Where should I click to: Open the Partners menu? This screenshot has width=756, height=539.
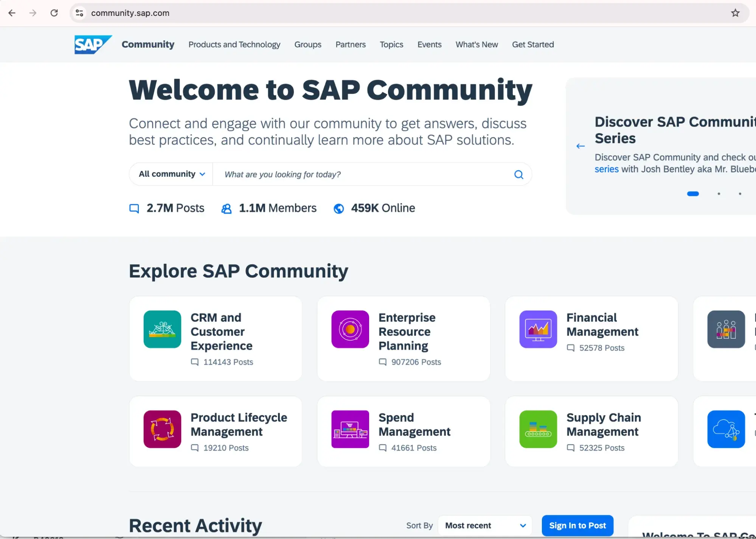pos(351,45)
